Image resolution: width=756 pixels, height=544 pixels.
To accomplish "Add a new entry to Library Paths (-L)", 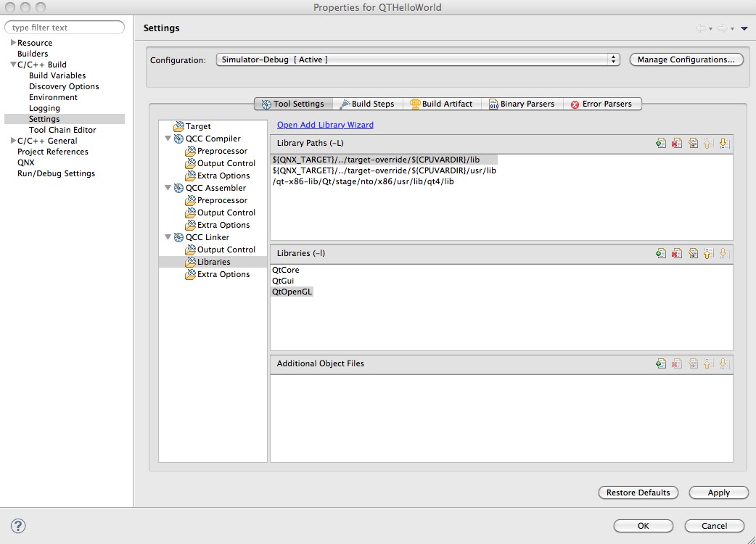I will click(661, 143).
